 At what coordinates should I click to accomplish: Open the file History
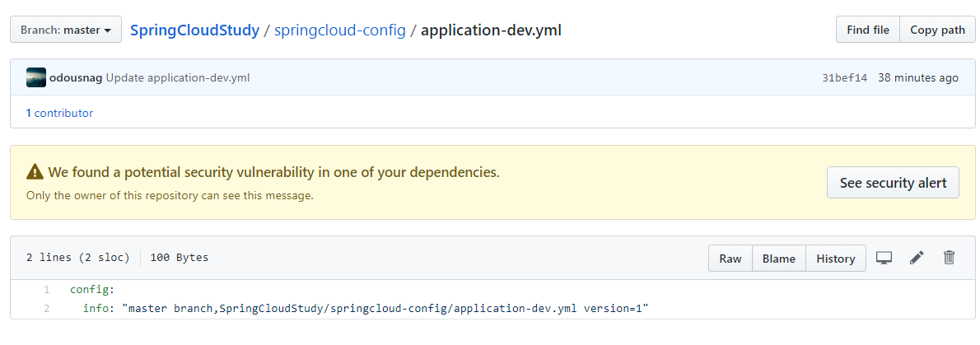tap(836, 258)
